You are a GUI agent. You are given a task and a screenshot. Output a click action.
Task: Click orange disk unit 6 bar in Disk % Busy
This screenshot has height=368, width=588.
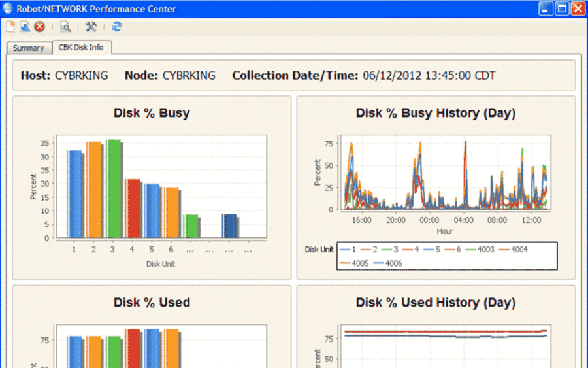click(172, 212)
